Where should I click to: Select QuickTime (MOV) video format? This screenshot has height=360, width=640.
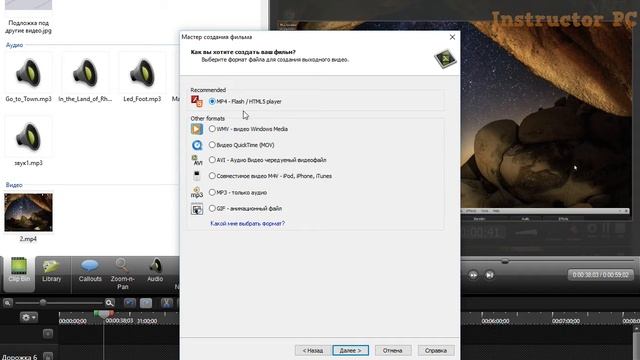pos(212,144)
